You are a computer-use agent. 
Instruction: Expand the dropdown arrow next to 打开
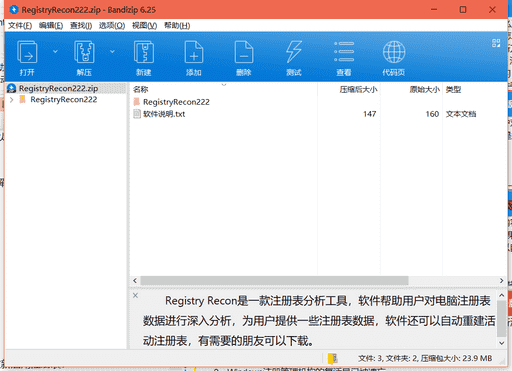pos(55,51)
